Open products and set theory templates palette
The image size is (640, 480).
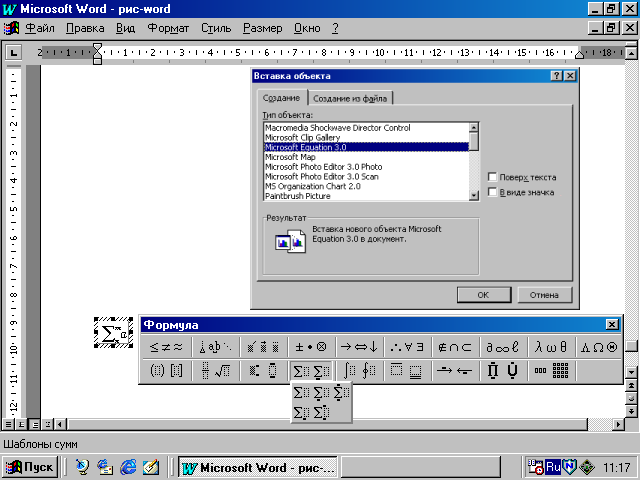[503, 371]
